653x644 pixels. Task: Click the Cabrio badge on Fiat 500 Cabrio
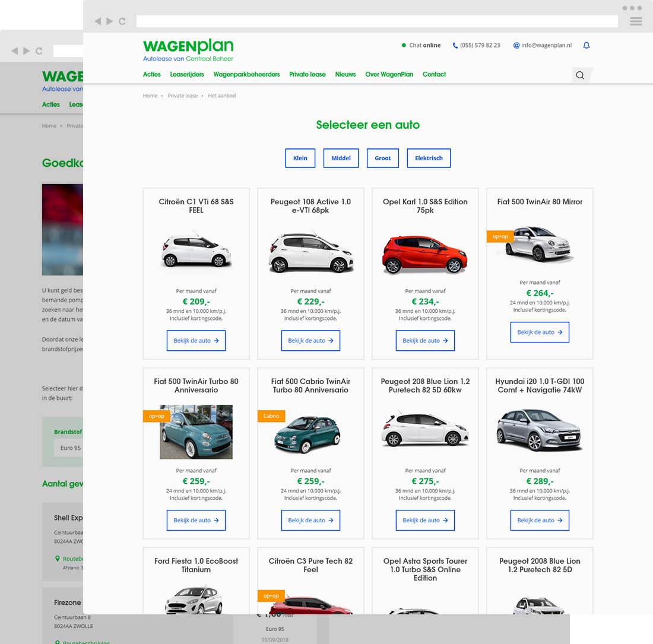(271, 416)
